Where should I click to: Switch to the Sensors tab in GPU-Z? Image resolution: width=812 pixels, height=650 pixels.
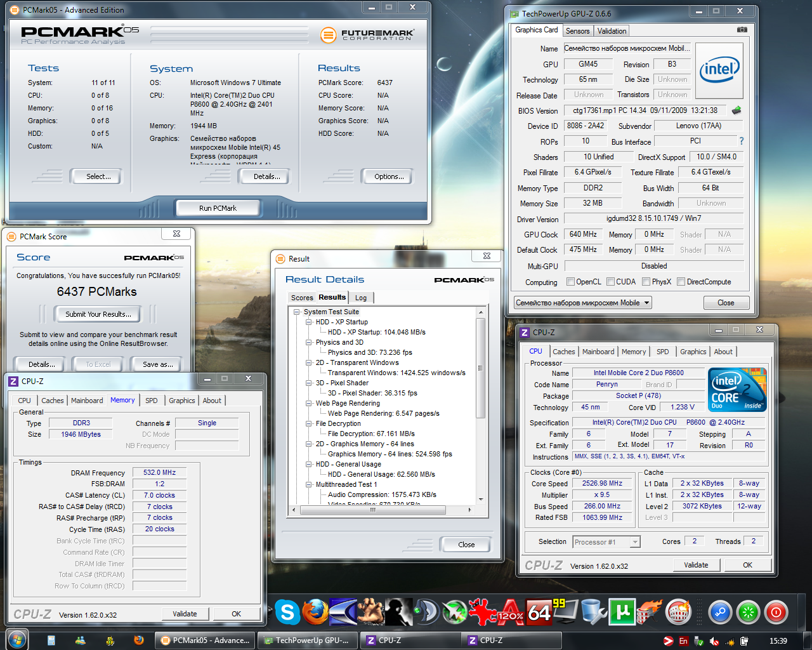(577, 30)
